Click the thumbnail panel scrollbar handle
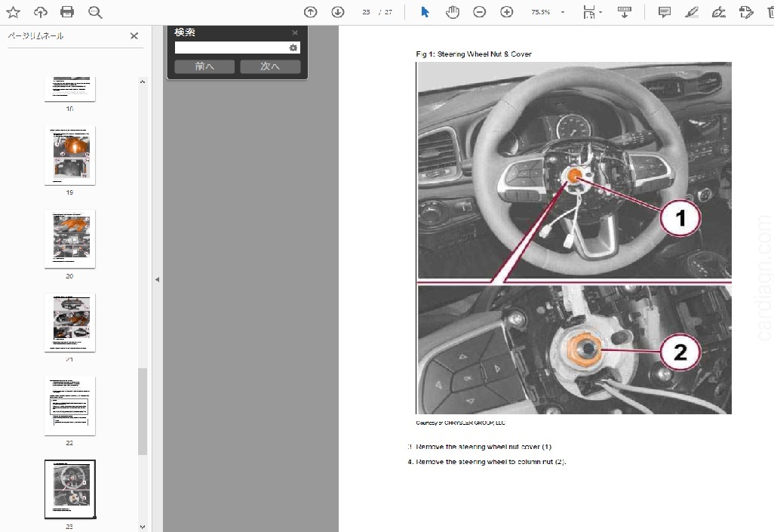The width and height of the screenshot is (774, 532). click(x=143, y=411)
